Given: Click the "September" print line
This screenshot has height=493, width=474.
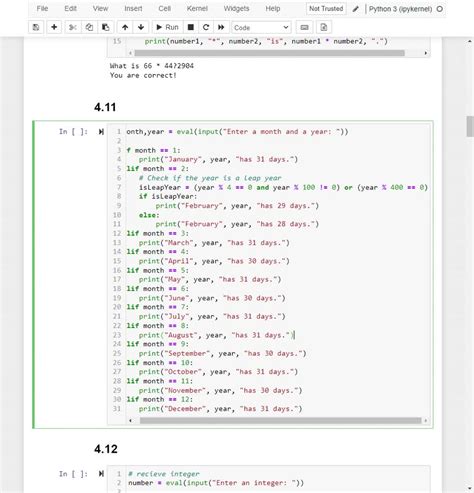Looking at the screenshot, I should (222, 353).
